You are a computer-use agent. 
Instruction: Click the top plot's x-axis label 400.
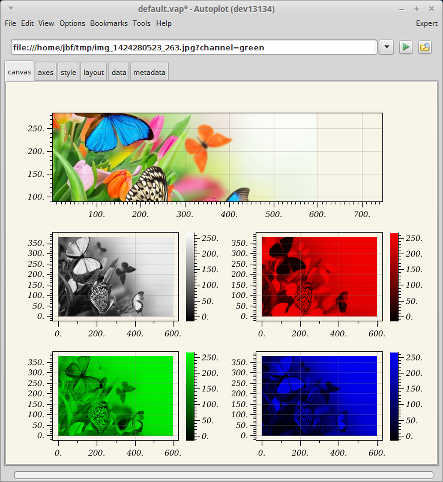(x=229, y=214)
